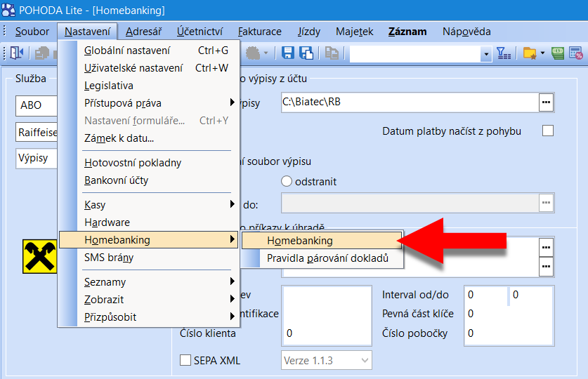
Task: Expand the toolbar search combo box arrow
Action: (x=486, y=53)
